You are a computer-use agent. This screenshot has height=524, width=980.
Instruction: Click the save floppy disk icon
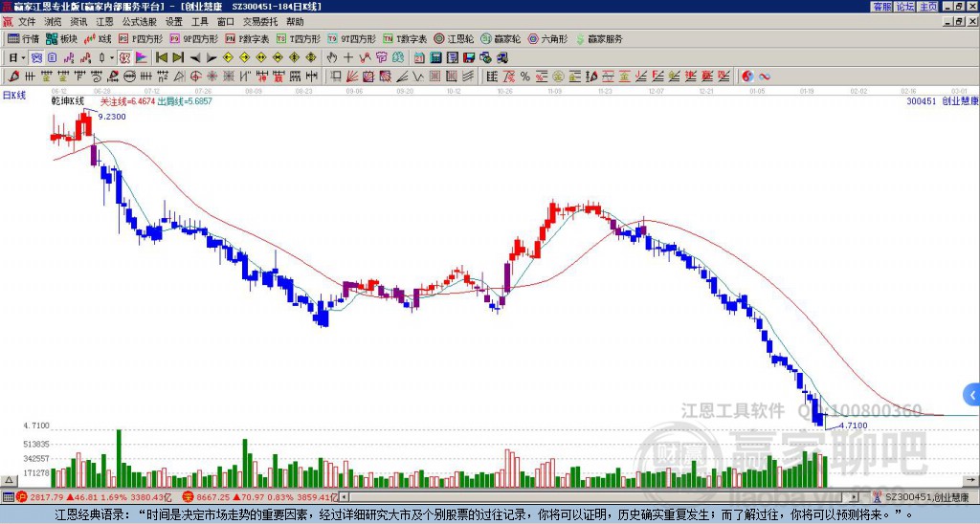pos(469,58)
